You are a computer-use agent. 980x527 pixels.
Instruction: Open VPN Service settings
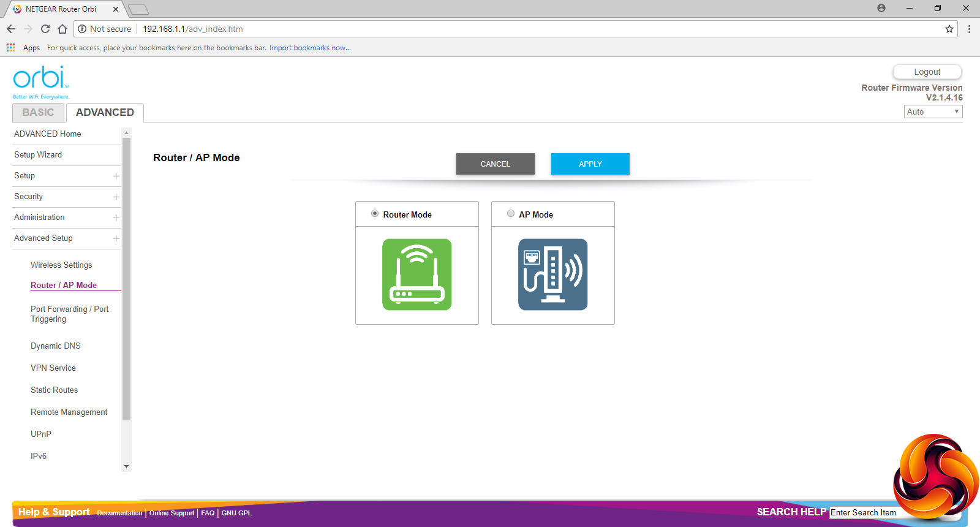(x=53, y=368)
